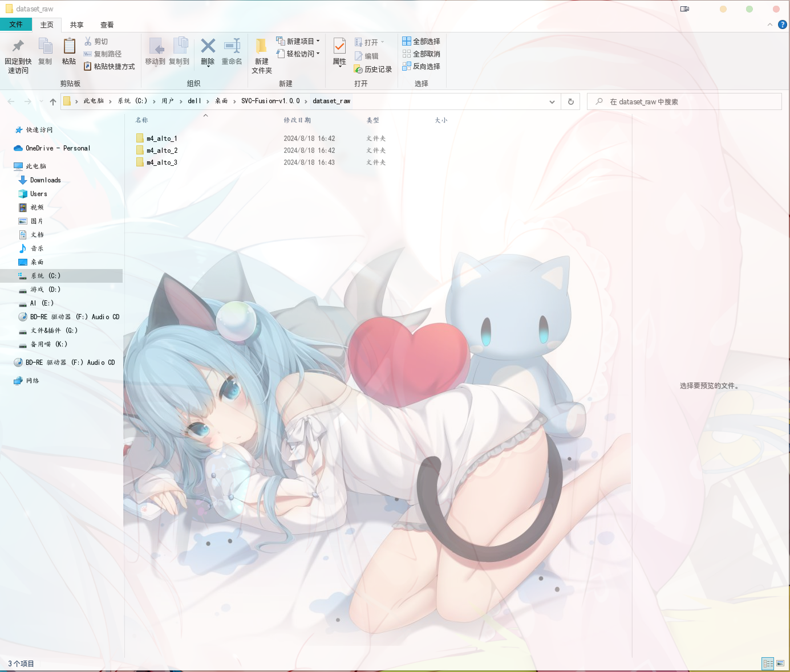
Task: Click the Edit command in ribbon
Action: click(x=367, y=56)
